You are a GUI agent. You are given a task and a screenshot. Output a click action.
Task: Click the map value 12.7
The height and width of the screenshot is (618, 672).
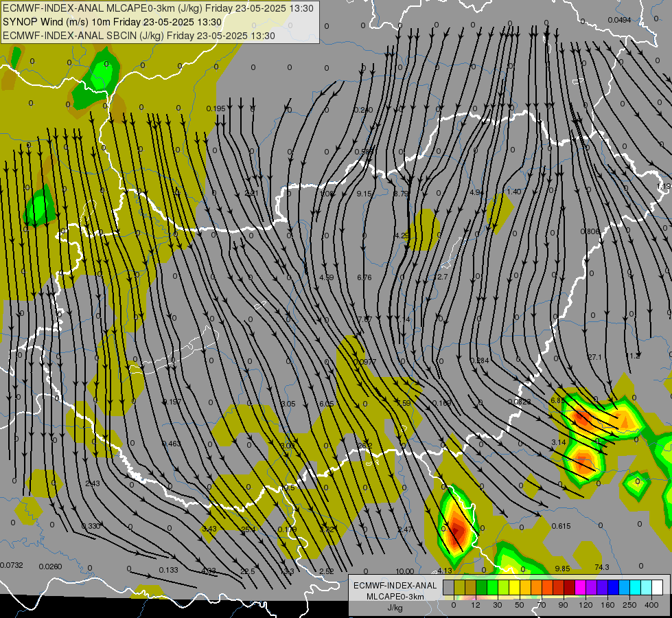pos(440,277)
